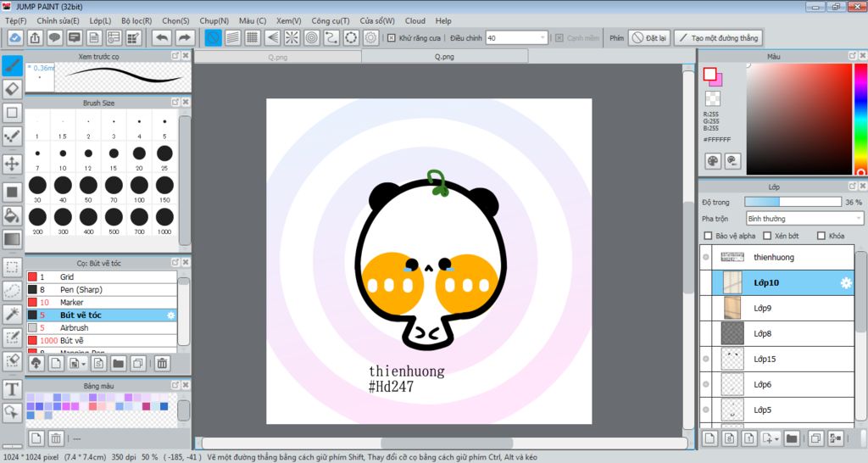Open color palette wheel icon
868x463 pixels.
(713, 161)
